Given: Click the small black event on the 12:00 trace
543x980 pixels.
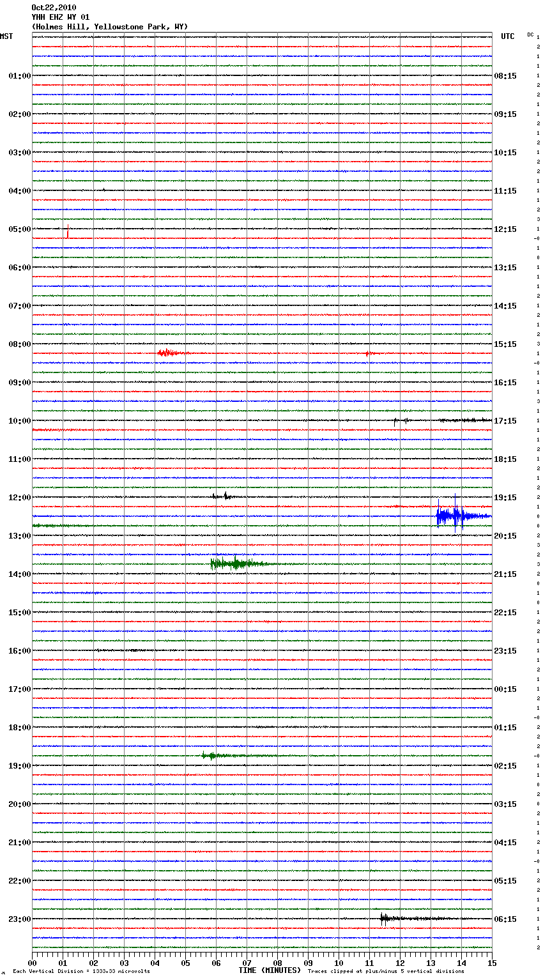Looking at the screenshot, I should [224, 496].
